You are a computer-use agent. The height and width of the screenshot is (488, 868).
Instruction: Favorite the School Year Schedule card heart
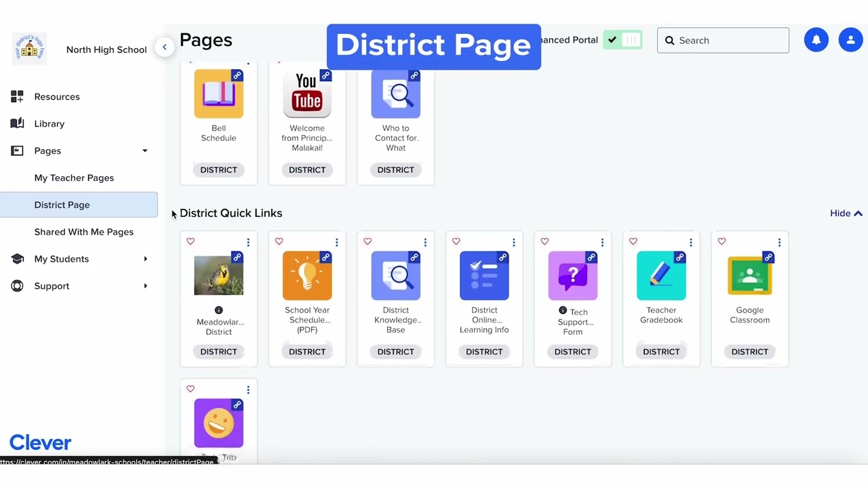[279, 241]
